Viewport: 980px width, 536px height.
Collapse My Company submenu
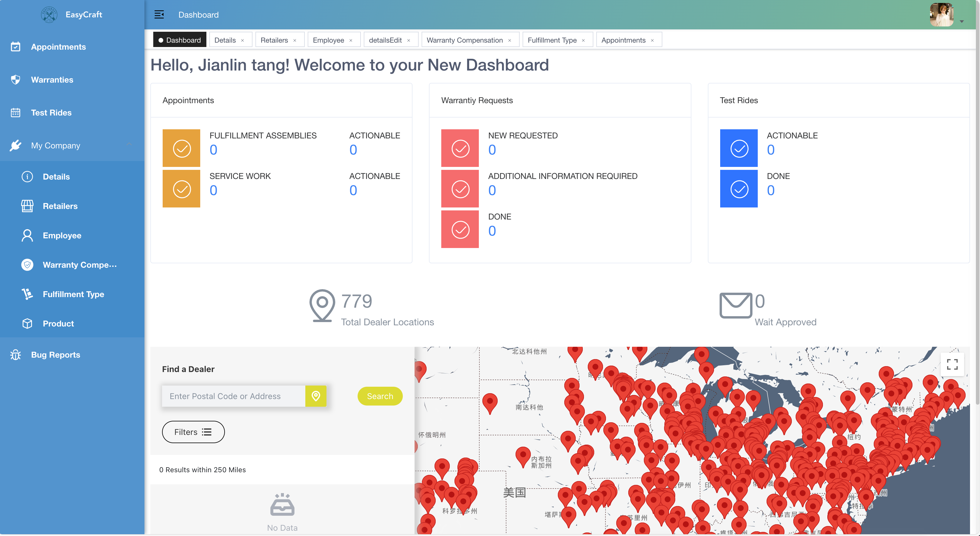click(x=129, y=145)
